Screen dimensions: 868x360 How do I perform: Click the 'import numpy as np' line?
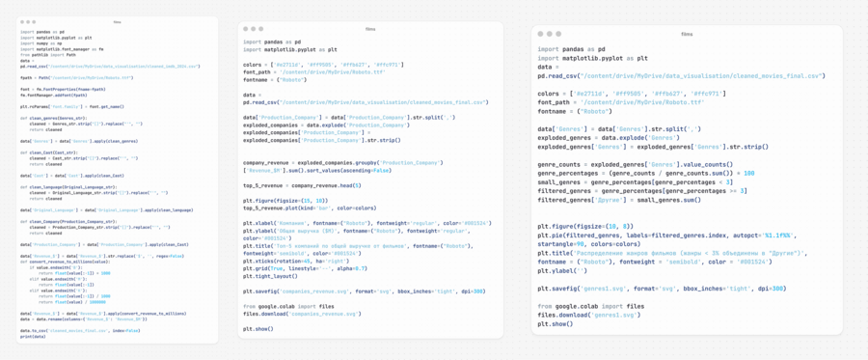[41, 42]
